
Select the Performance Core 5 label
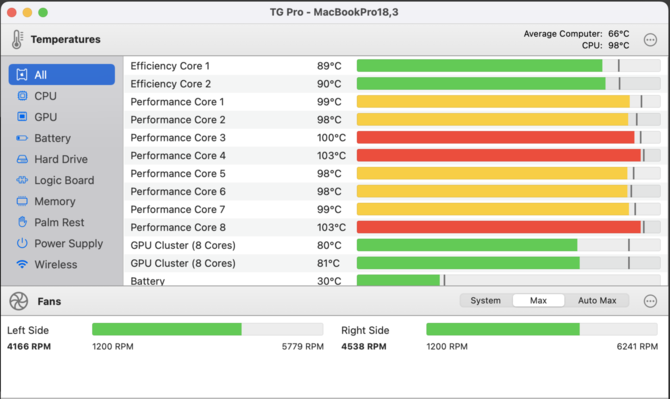[x=178, y=173]
